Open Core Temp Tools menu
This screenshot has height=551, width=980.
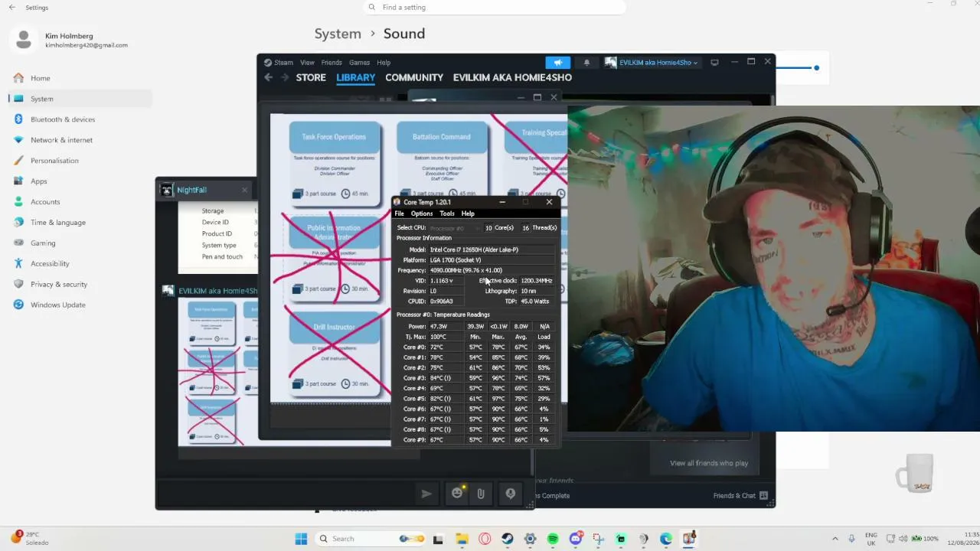point(447,214)
